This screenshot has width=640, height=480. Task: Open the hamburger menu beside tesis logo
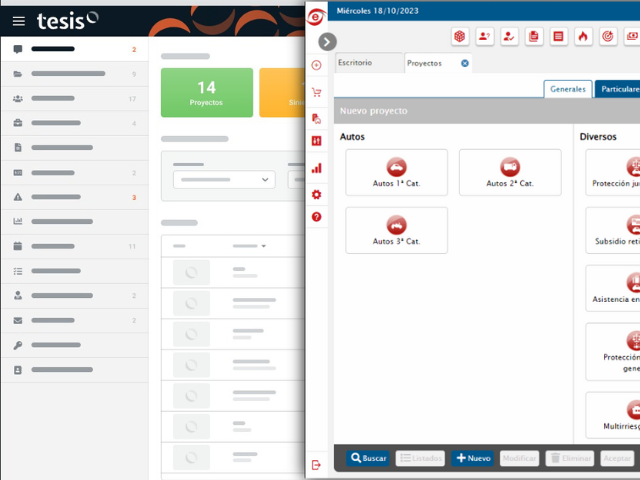tap(19, 20)
